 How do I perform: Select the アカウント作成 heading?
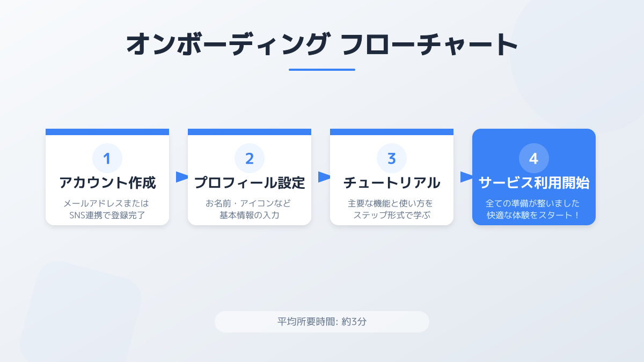107,183
